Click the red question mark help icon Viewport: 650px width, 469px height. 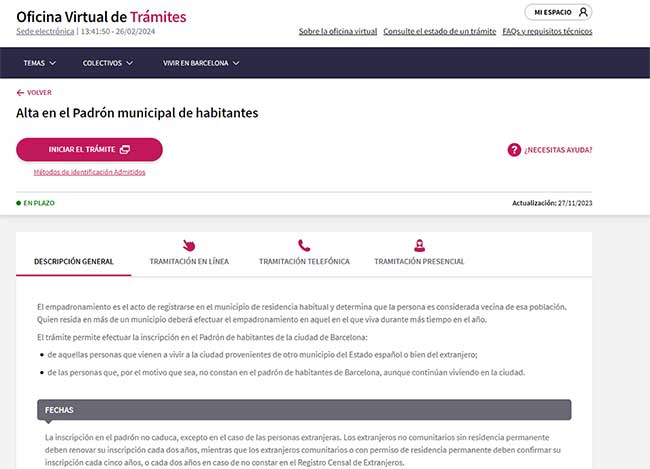point(514,150)
